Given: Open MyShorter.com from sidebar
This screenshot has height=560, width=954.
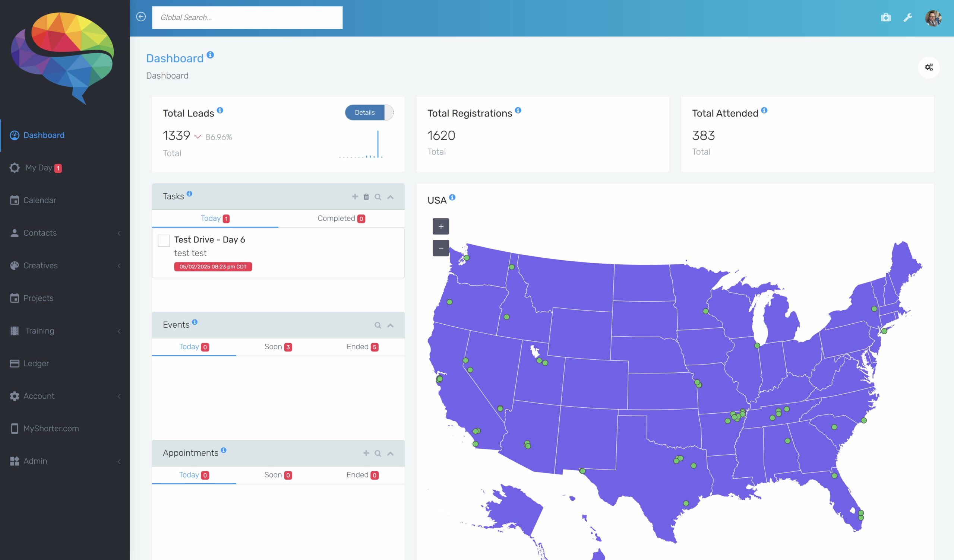Looking at the screenshot, I should pos(51,429).
